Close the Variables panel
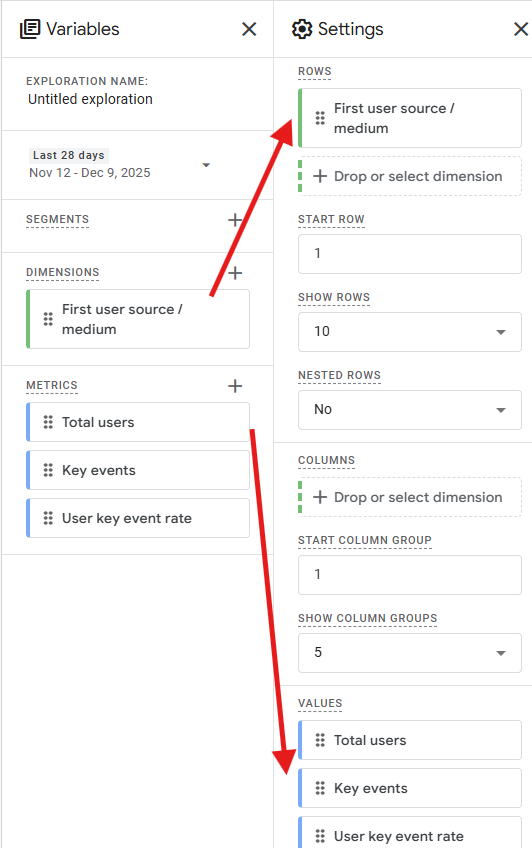The height and width of the screenshot is (848, 532). point(249,29)
